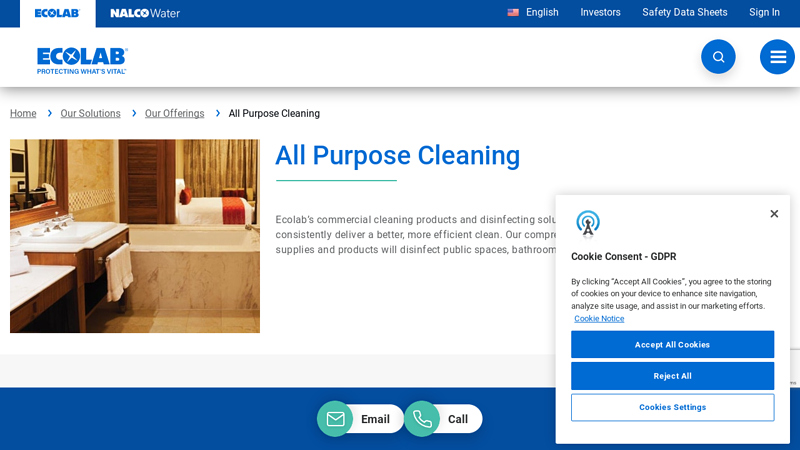The height and width of the screenshot is (450, 800).
Task: Click the chevron after Our Offerings breadcrumb
Action: 218,113
